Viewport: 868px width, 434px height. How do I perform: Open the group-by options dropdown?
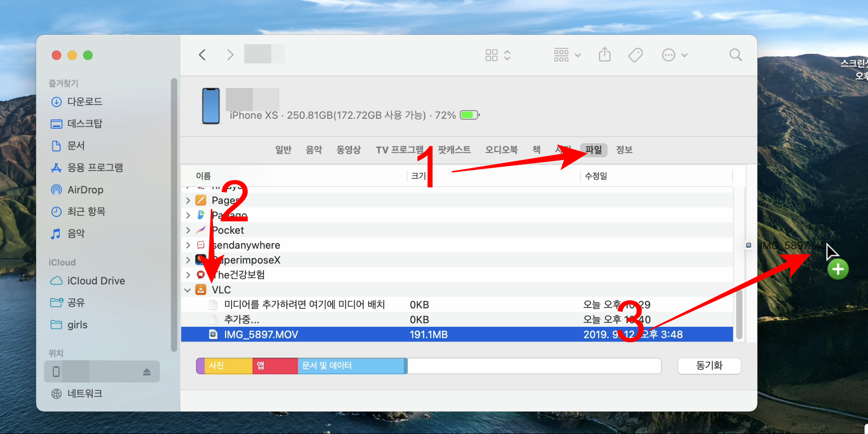(567, 55)
